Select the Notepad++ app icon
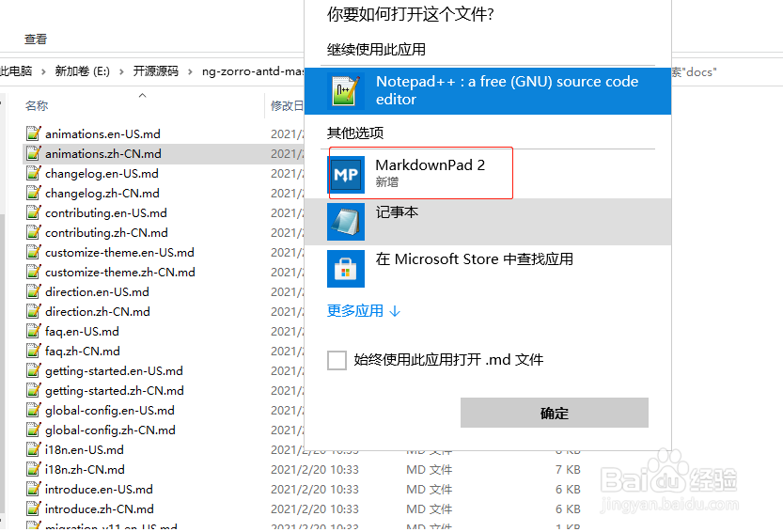 click(x=346, y=91)
